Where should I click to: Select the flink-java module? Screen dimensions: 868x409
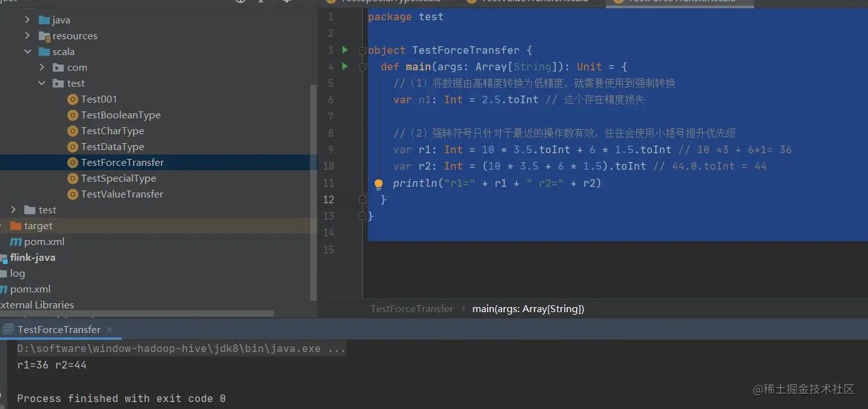(x=32, y=257)
